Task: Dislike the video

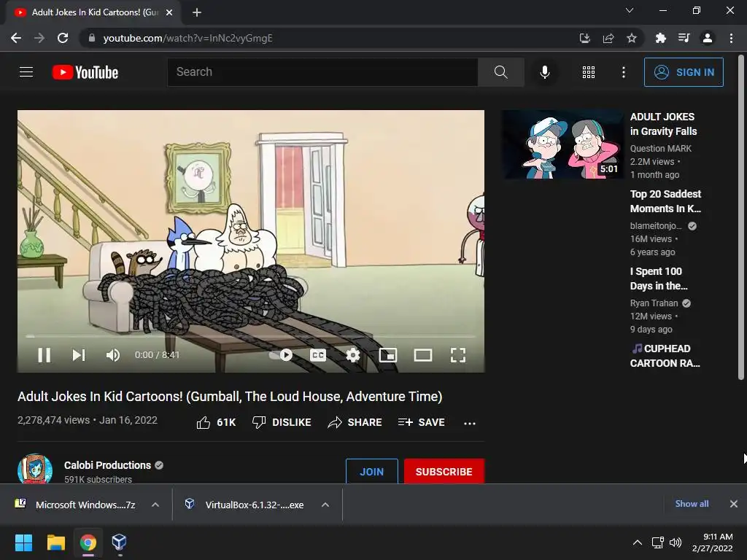Action: (282, 422)
